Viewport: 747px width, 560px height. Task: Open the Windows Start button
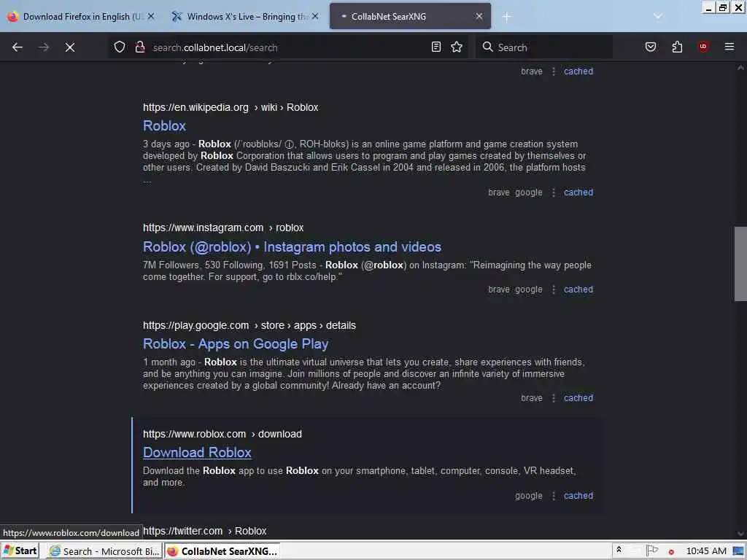tap(20, 551)
